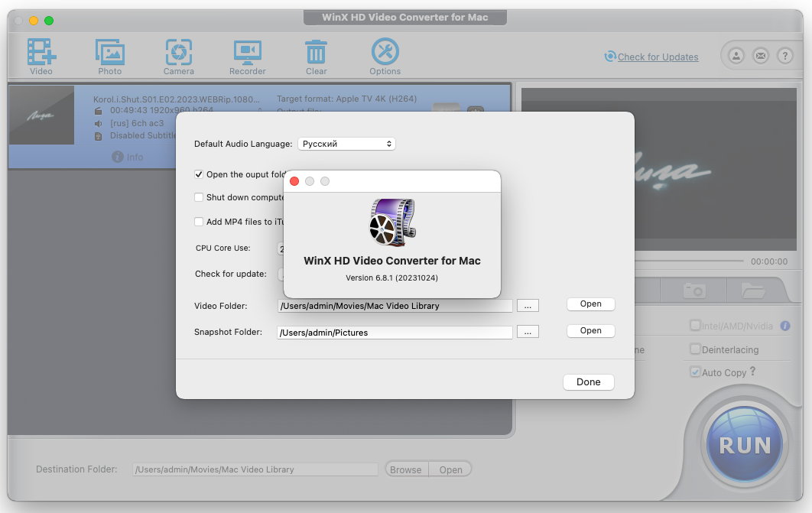The width and height of the screenshot is (812, 513).
Task: Toggle the Deinterlacing checkbox
Action: 695,349
